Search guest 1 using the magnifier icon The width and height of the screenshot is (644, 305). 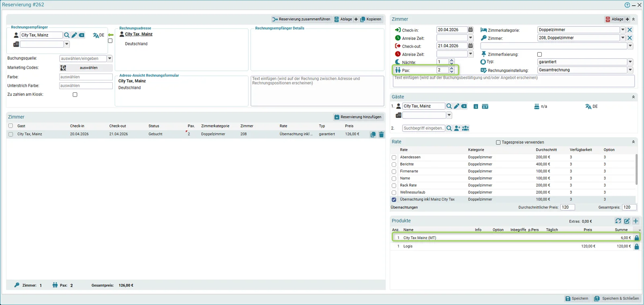[x=449, y=106]
